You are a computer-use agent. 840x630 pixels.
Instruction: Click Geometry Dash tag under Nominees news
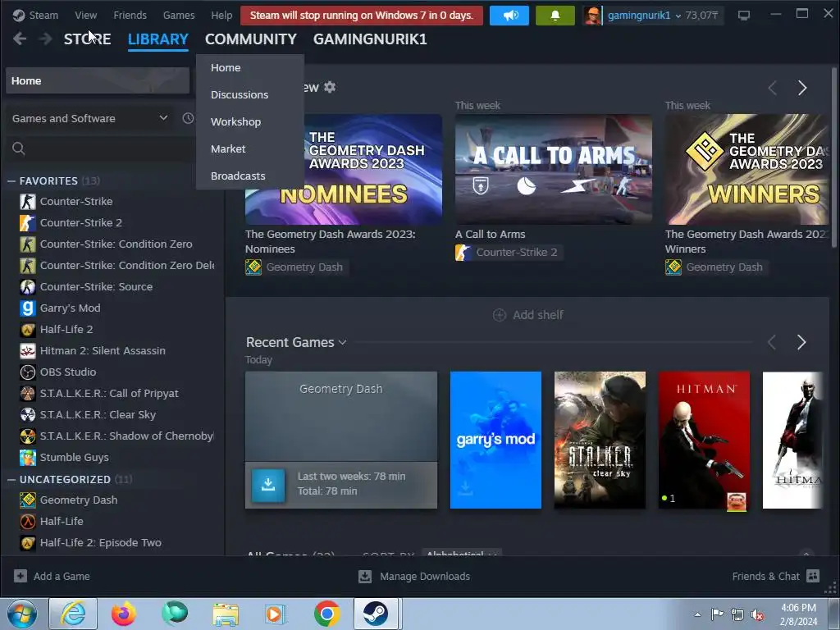(297, 267)
